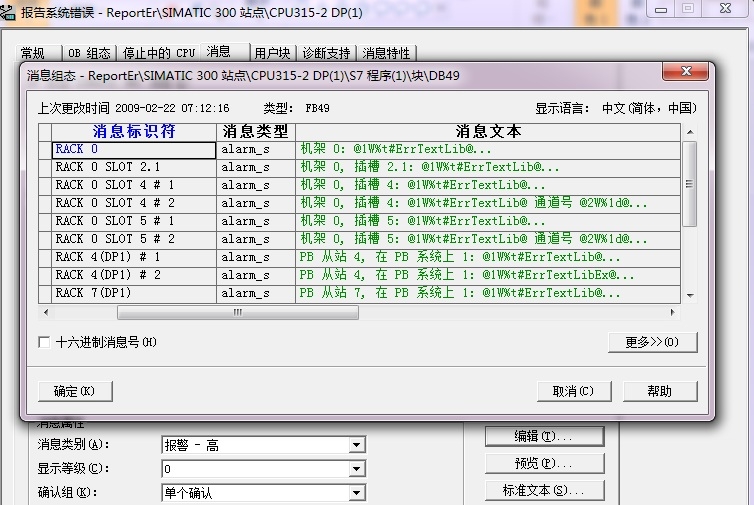This screenshot has width=754, height=505.
Task: Close the 报告系统错误 window
Action: [x=725, y=9]
